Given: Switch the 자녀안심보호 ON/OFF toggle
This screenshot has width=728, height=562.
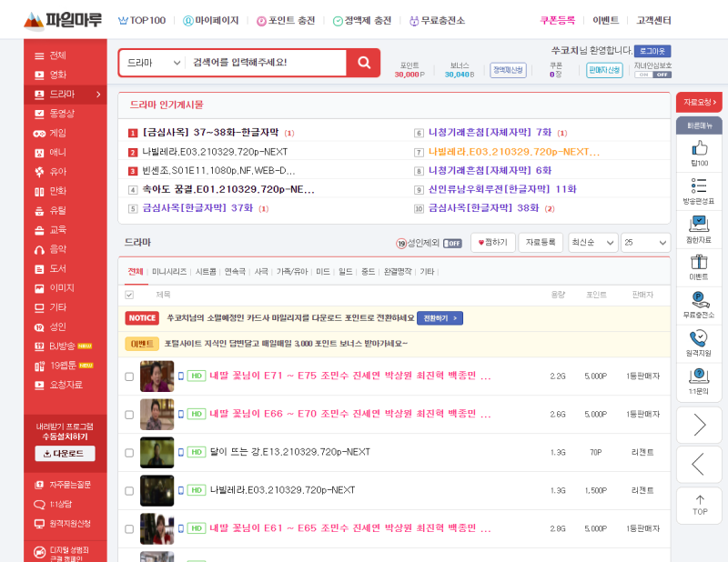Looking at the screenshot, I should [x=652, y=75].
